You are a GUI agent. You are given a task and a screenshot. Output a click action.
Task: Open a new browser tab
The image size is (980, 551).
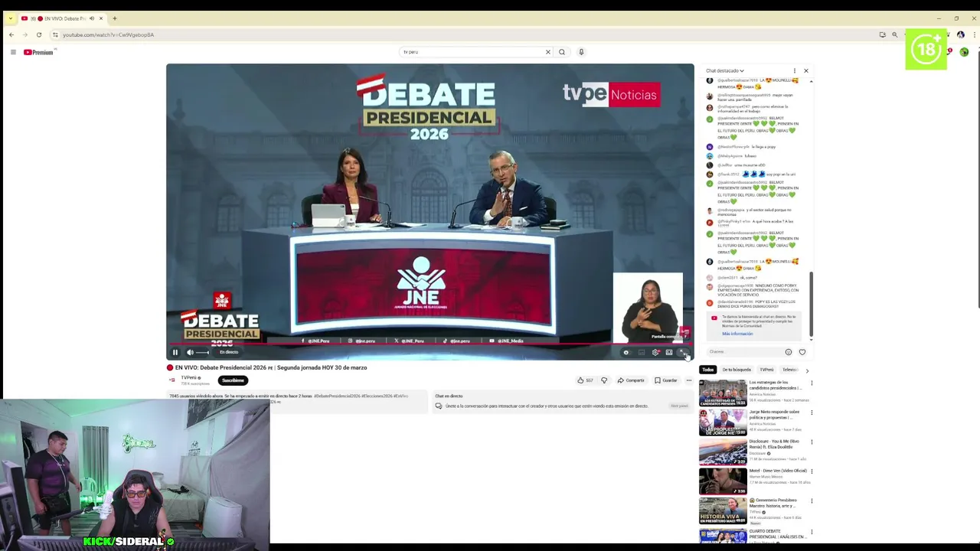(x=115, y=18)
